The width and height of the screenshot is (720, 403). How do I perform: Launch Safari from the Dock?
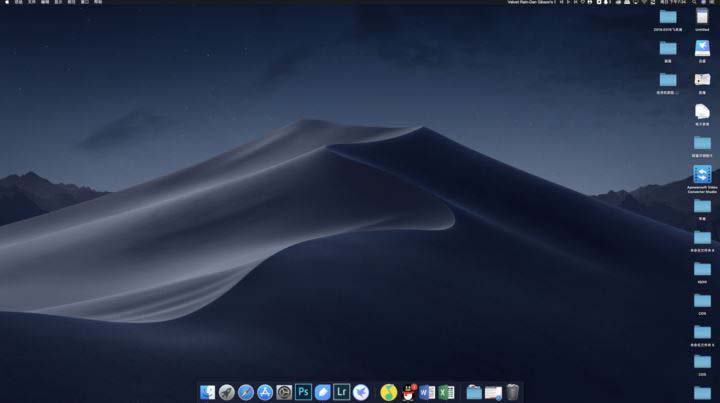(246, 392)
